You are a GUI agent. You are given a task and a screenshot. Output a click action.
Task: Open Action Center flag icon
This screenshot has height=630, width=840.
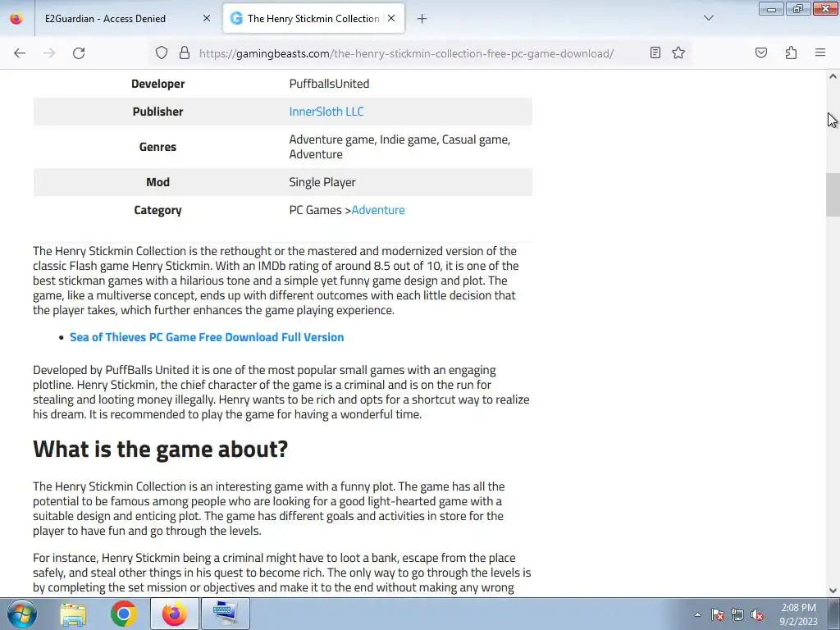point(717,615)
